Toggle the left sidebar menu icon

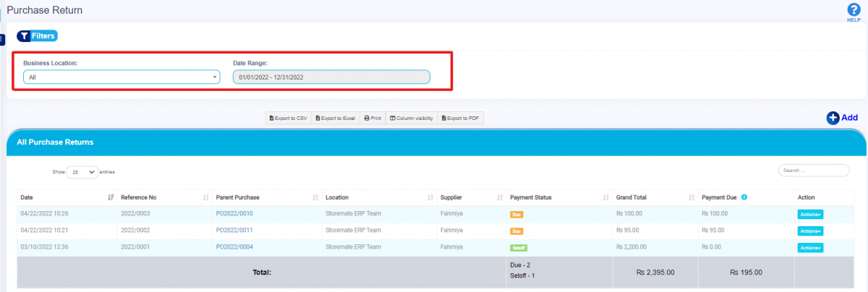click(2, 38)
